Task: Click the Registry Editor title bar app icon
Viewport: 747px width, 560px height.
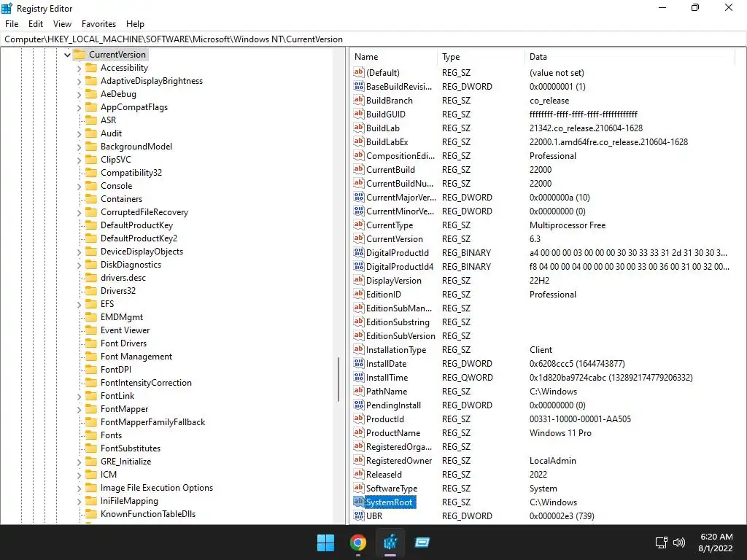Action: tap(7, 8)
